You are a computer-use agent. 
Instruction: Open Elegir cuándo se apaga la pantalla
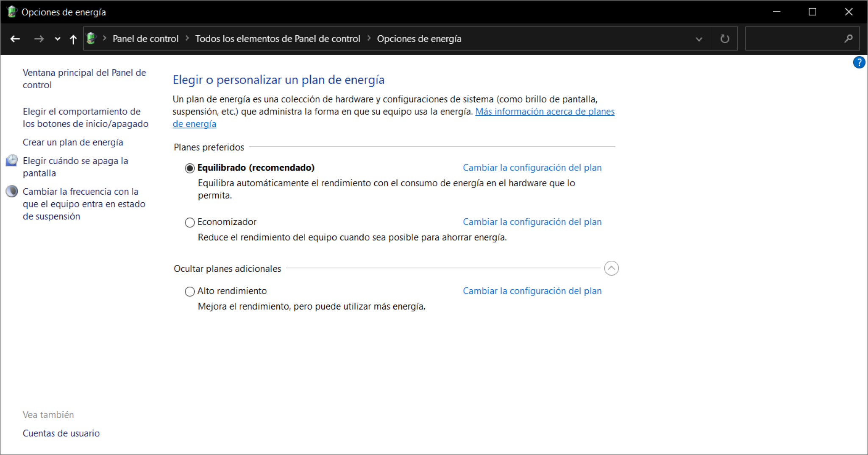coord(75,167)
